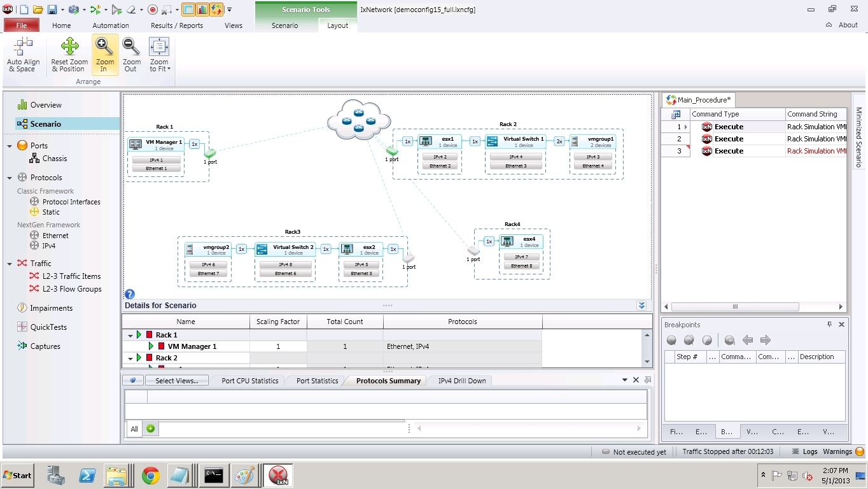Viewport: 868px width, 489px height.
Task: Save the configuration with the floppy icon
Action: tap(52, 10)
